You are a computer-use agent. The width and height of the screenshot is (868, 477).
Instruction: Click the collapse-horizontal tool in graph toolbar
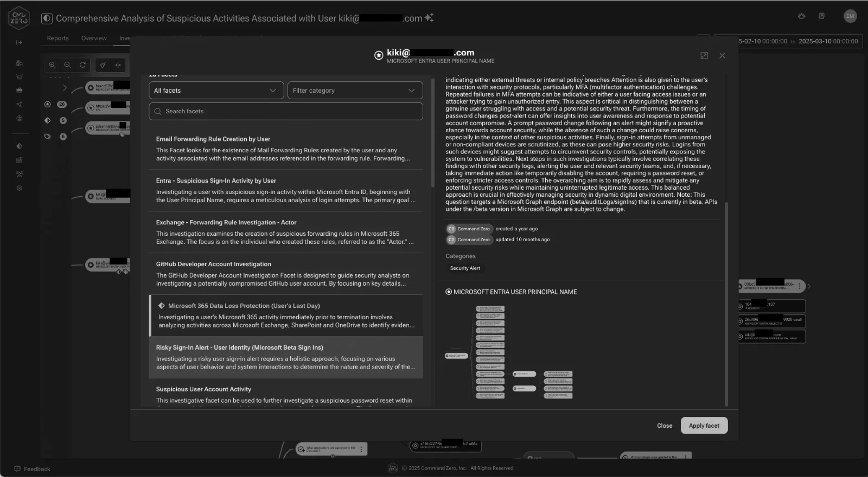tap(118, 65)
